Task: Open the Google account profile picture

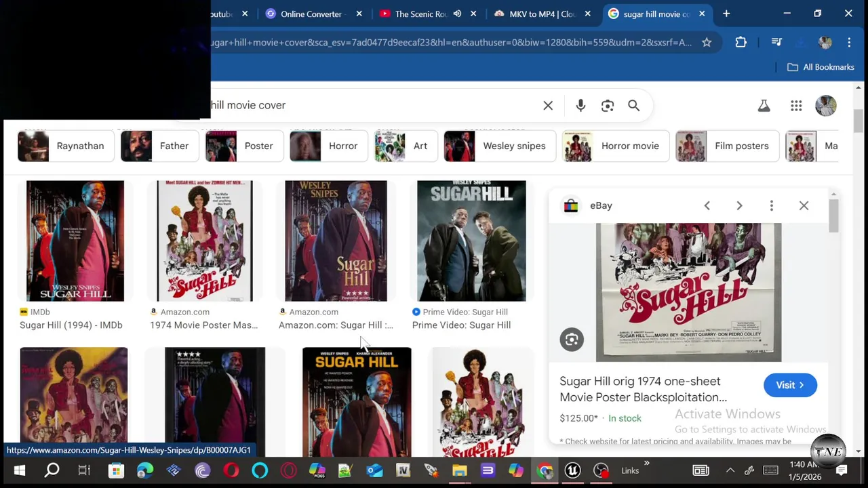Action: pyautogui.click(x=825, y=106)
